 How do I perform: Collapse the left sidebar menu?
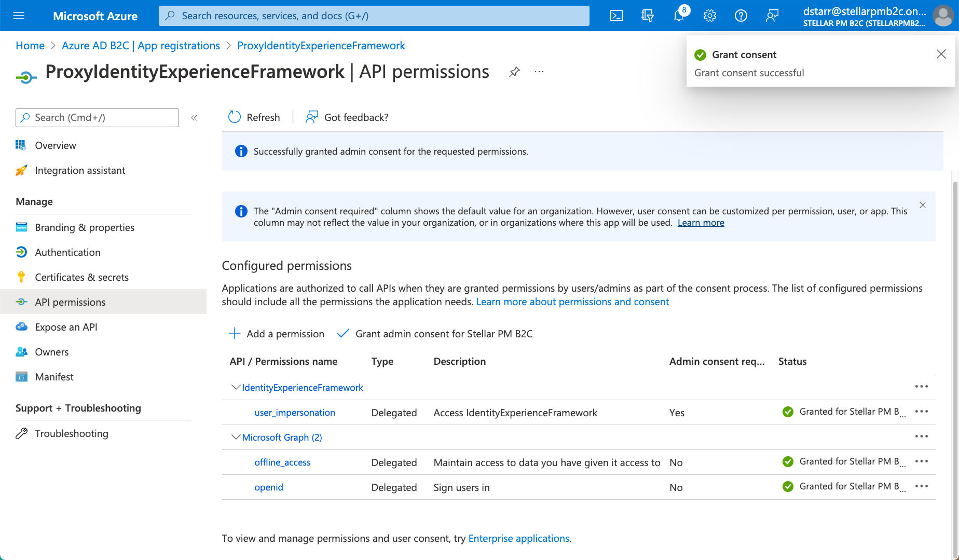[194, 118]
